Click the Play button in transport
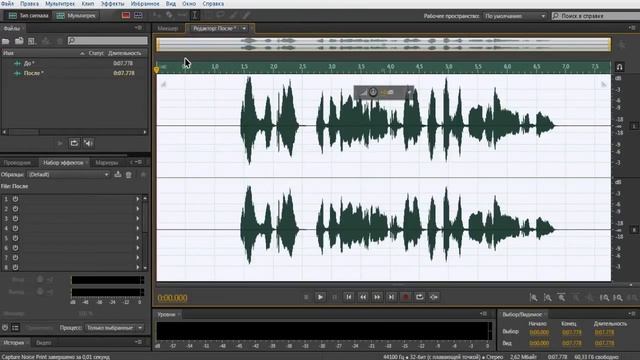This screenshot has width=640, height=360. point(320,297)
